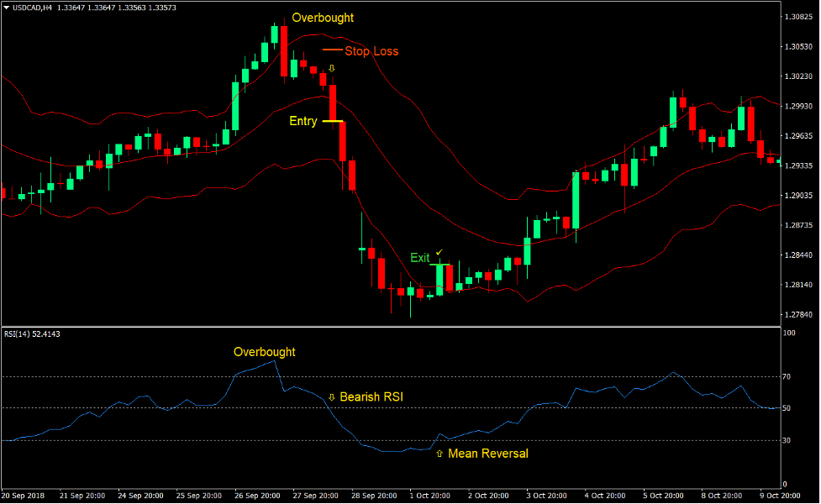Select the green checkmark above Exit label
The height and width of the screenshot is (504, 821).
pos(438,252)
